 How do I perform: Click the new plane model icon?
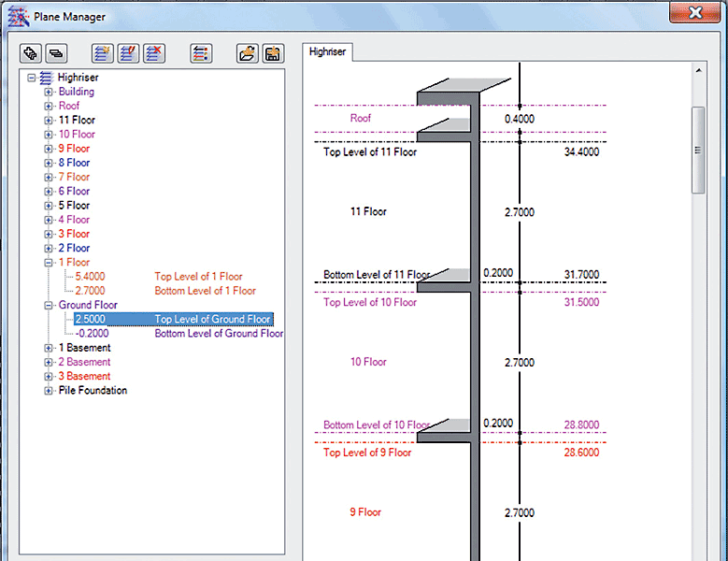(102, 53)
